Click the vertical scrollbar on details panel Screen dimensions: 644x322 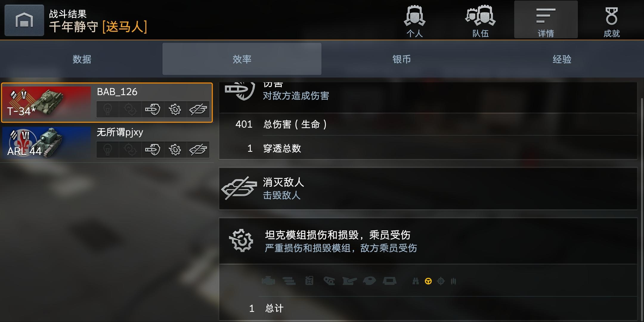[x=642, y=209]
